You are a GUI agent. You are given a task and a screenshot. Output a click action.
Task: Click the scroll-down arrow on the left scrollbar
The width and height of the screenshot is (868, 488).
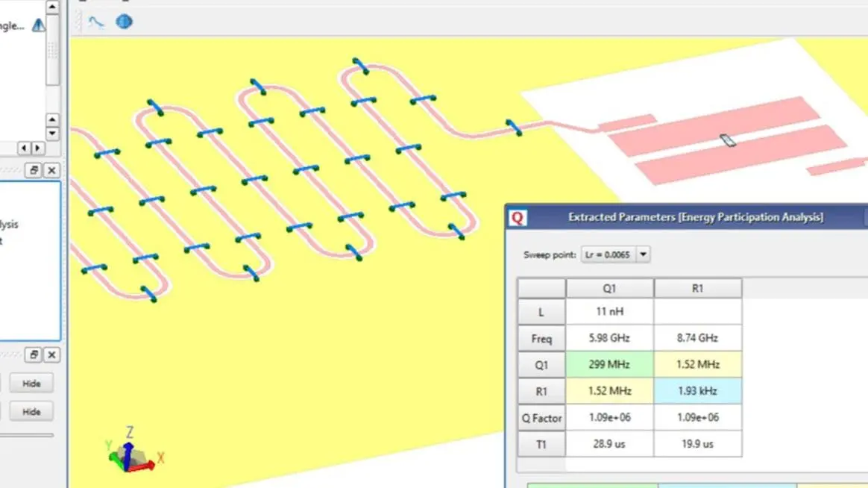point(52,134)
